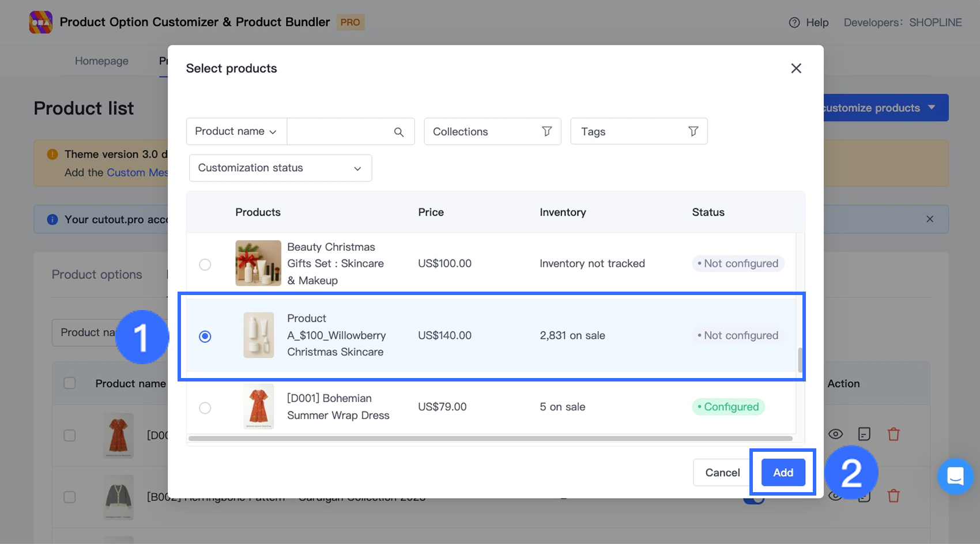Click the app logo icon
The image size is (980, 544).
point(41,22)
